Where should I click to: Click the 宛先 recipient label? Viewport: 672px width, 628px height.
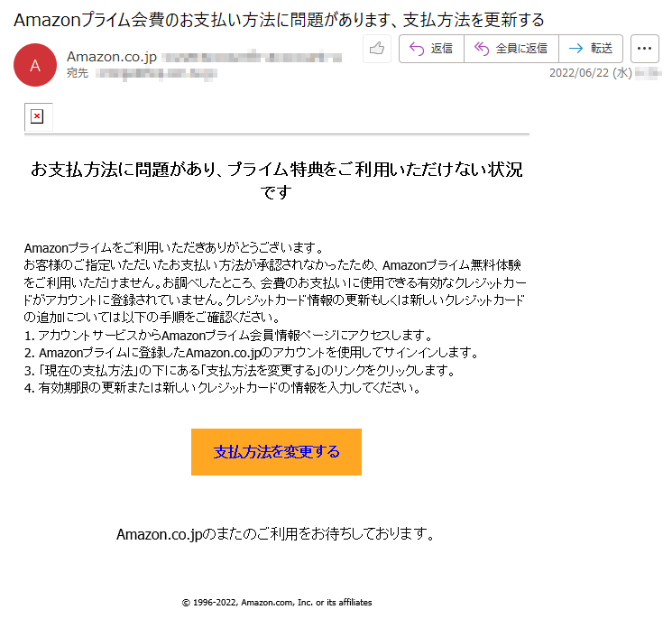click(x=78, y=73)
